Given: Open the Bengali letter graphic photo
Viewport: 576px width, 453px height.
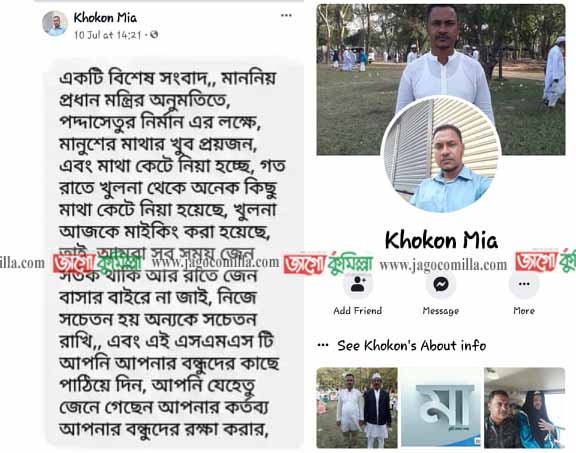Looking at the screenshot, I should [x=440, y=407].
